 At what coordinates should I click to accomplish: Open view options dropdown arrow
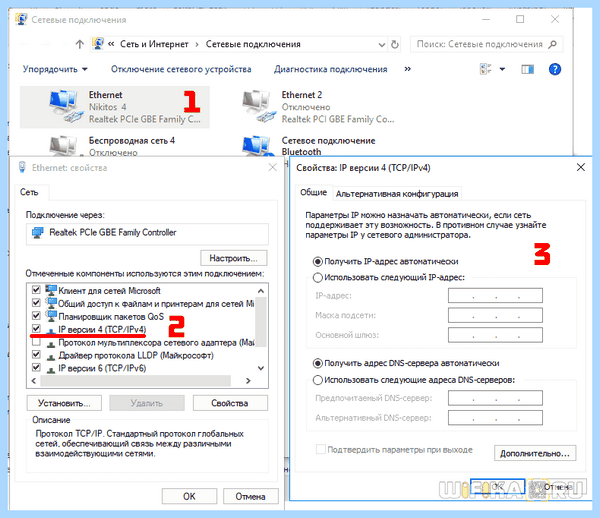(502, 69)
